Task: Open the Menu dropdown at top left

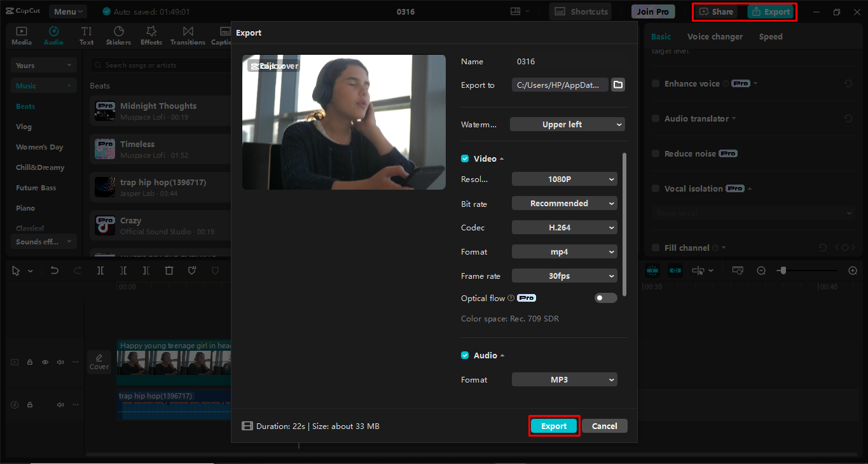Action: [67, 11]
